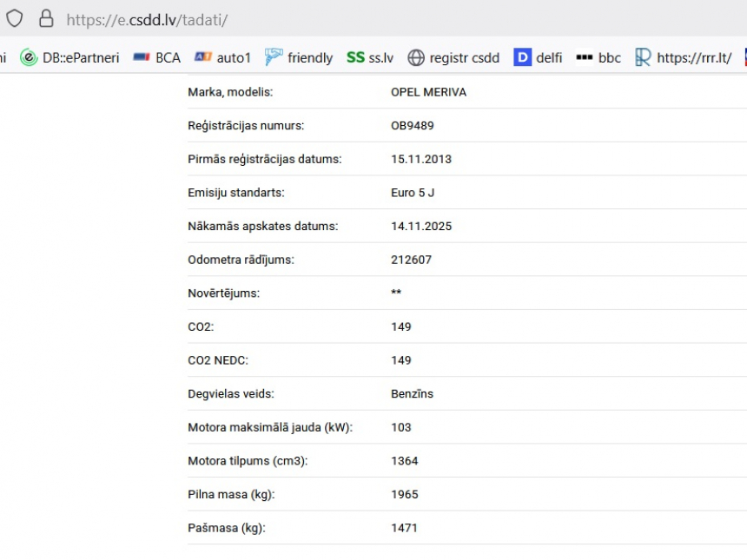Click the tracking protection shield icon
The image size is (747, 560).
[14, 19]
